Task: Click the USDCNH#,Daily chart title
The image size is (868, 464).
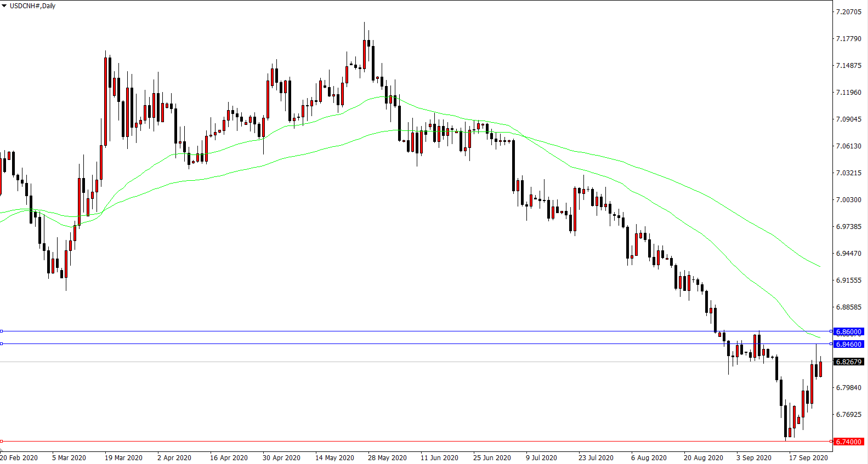Action: [x=32, y=6]
